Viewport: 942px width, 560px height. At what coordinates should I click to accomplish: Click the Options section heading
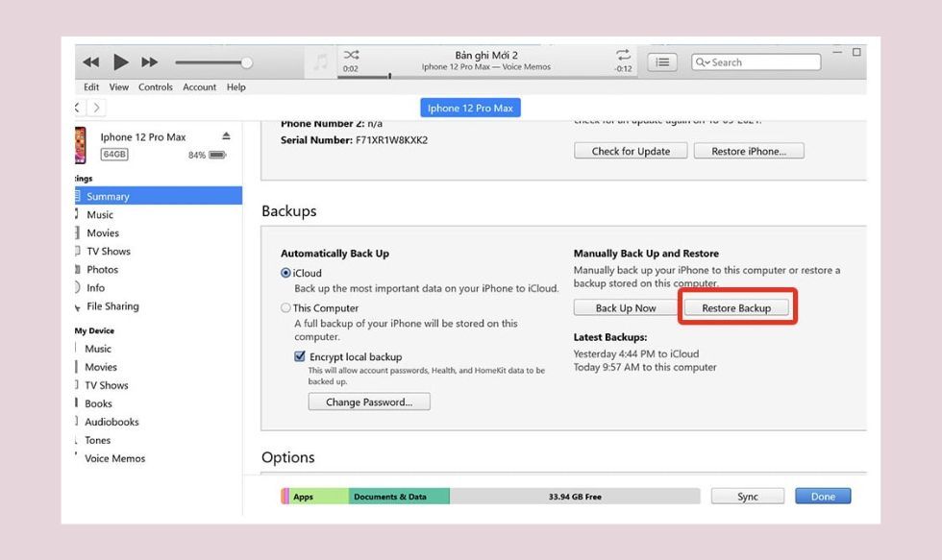[287, 457]
